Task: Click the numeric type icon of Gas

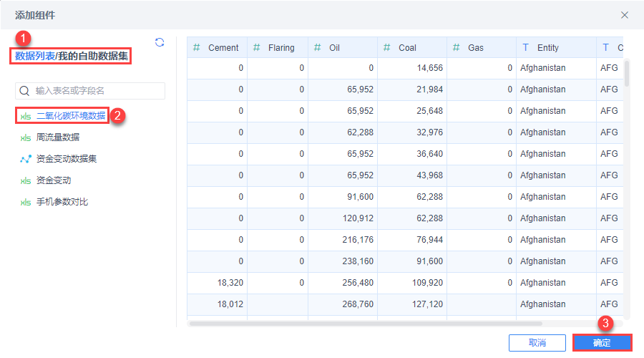Action: [x=456, y=48]
